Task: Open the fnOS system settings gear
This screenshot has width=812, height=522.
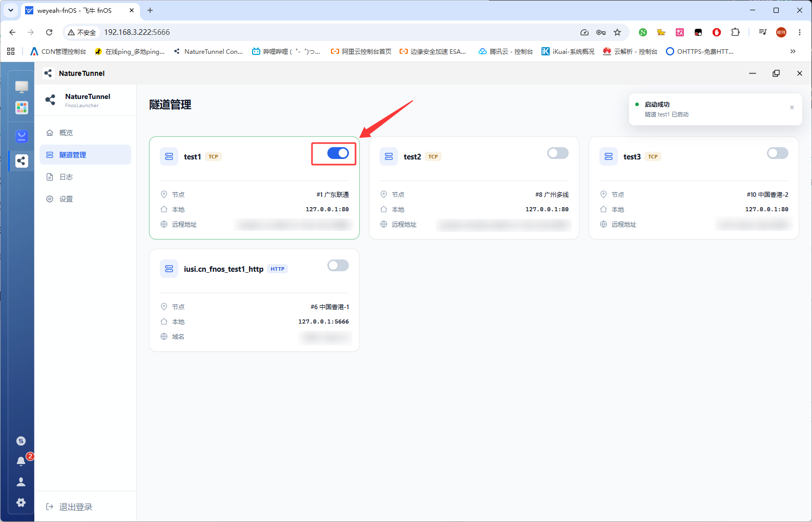Action: [21, 503]
